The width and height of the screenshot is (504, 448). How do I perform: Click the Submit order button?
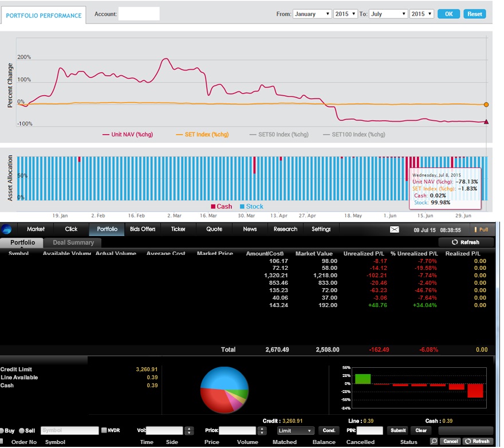pyautogui.click(x=397, y=430)
